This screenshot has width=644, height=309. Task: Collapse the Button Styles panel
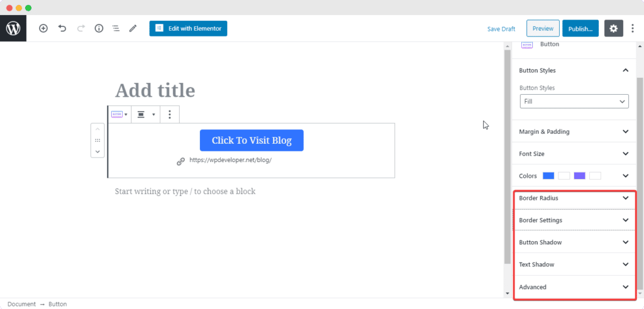[625, 70]
